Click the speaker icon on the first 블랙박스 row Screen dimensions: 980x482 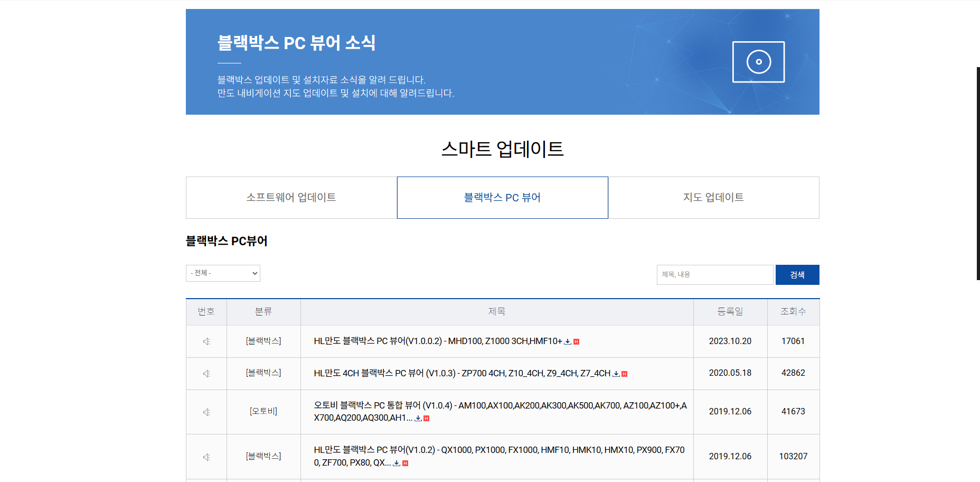click(206, 341)
